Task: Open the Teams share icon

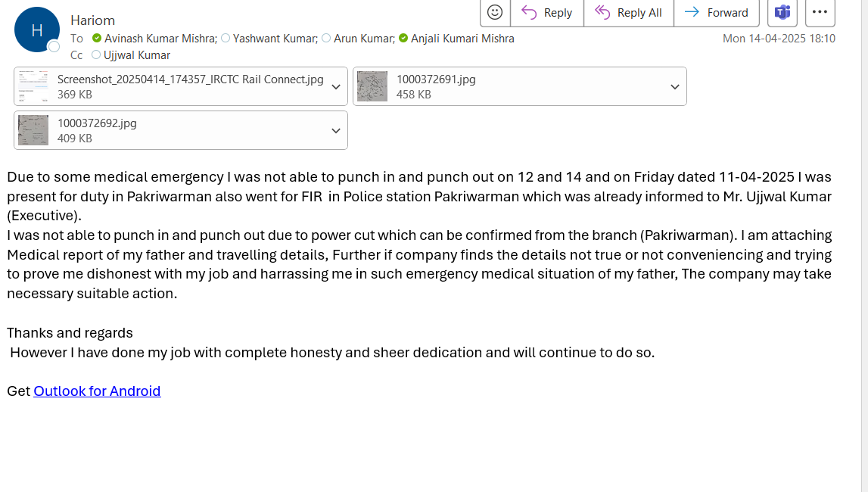Action: pos(782,12)
